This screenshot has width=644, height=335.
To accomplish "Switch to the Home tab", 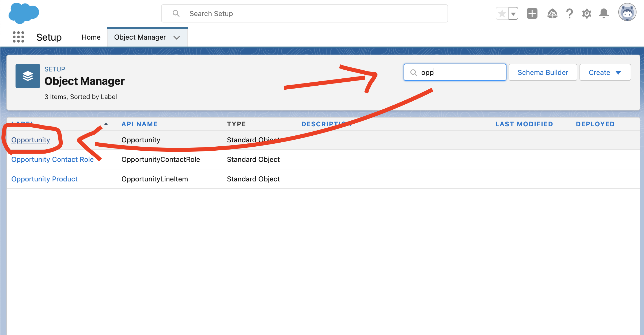I will [x=91, y=37].
